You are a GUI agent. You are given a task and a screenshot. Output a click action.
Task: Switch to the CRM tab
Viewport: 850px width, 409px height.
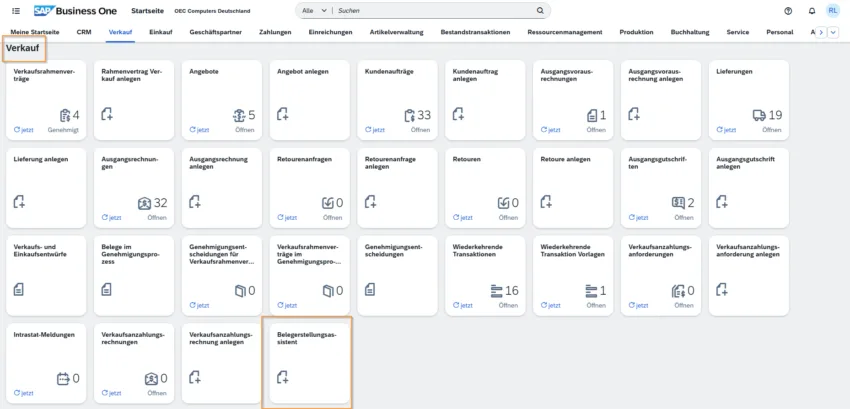tap(84, 32)
